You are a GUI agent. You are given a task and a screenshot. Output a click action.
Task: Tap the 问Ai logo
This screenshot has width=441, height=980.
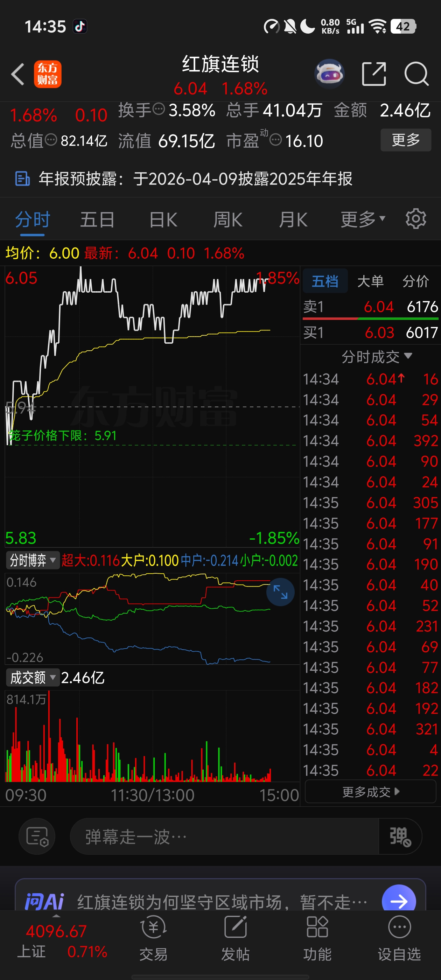[44, 901]
